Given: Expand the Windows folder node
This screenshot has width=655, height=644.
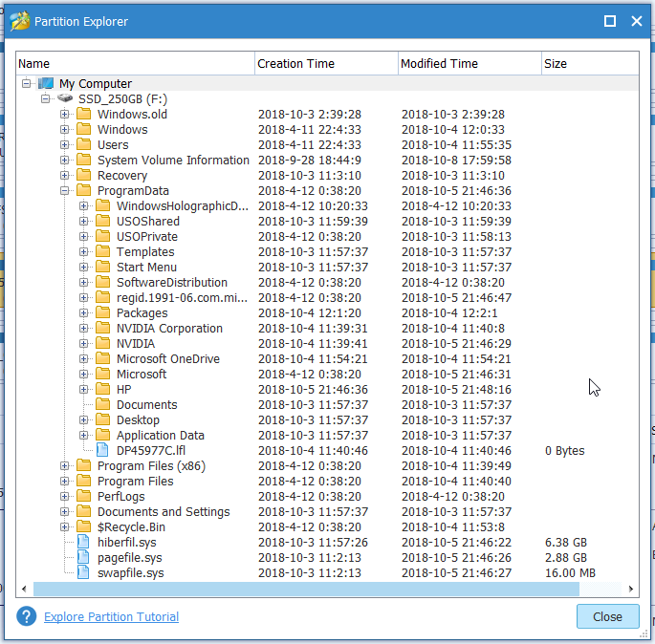Looking at the screenshot, I should point(64,129).
